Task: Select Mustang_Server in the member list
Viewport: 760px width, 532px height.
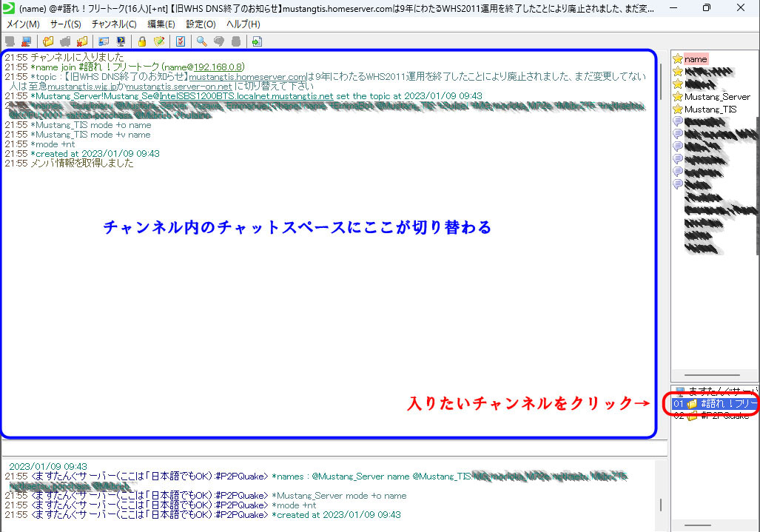Action: [716, 97]
